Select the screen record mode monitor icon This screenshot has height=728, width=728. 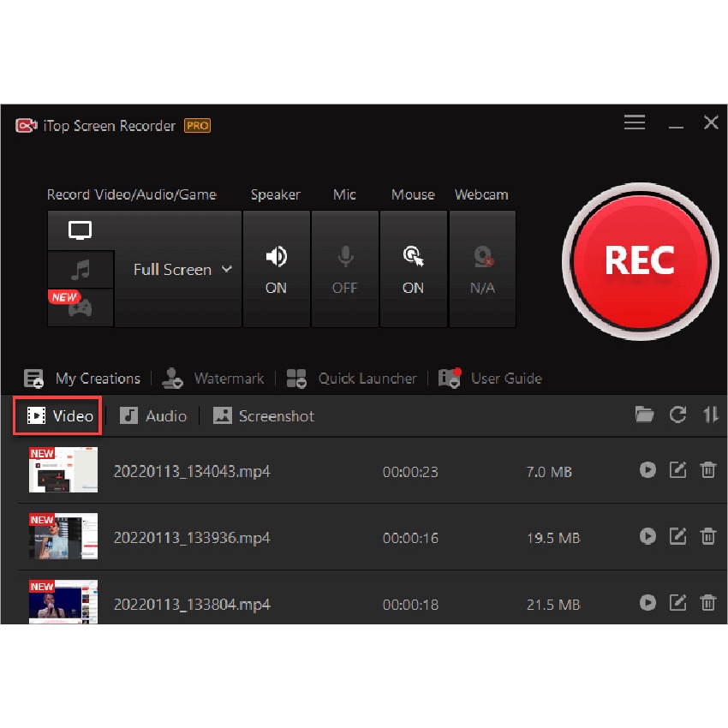[x=81, y=230]
